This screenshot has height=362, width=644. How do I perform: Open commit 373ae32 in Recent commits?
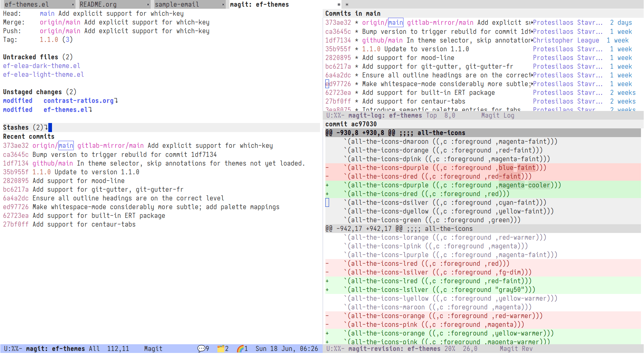[x=16, y=145]
